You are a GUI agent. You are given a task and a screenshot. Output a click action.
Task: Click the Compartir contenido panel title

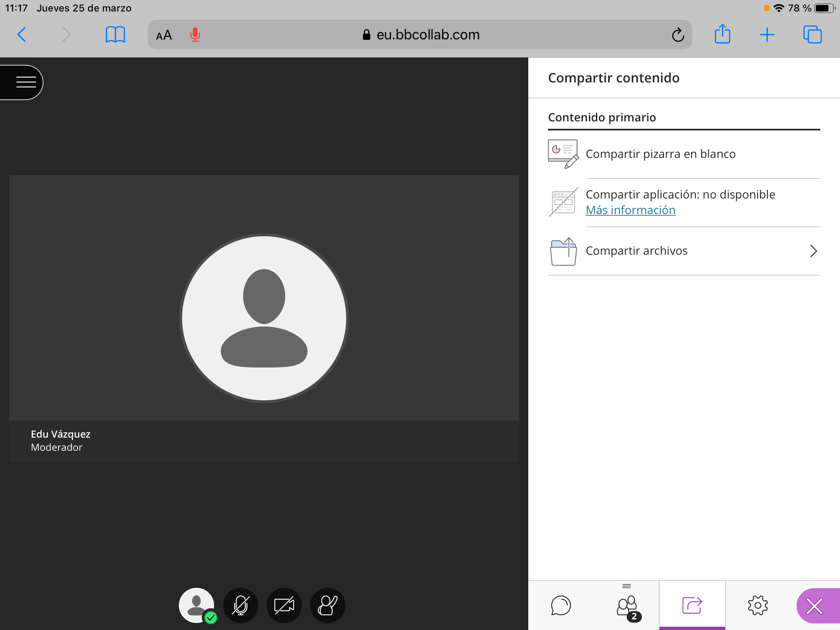point(614,78)
